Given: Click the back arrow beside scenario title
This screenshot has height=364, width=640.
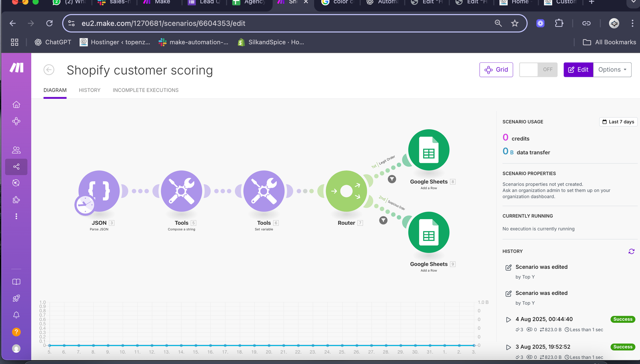Looking at the screenshot, I should [x=49, y=70].
